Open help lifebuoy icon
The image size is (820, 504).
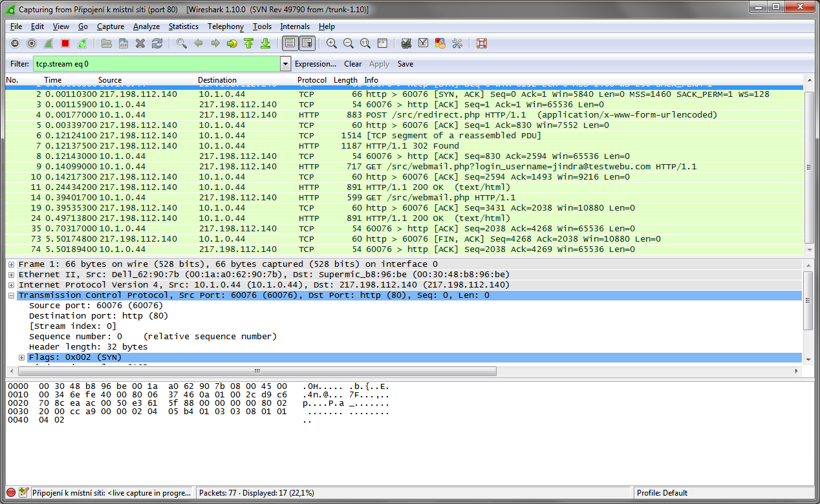coord(481,43)
